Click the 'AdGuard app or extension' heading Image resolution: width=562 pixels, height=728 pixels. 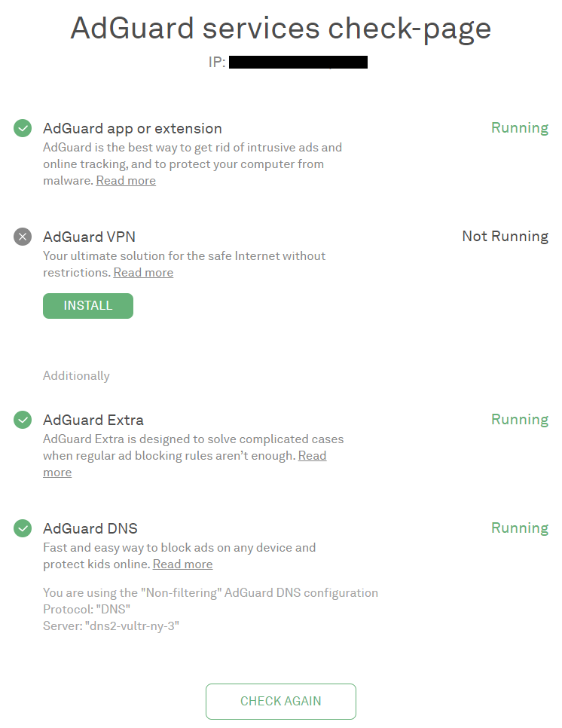point(133,128)
